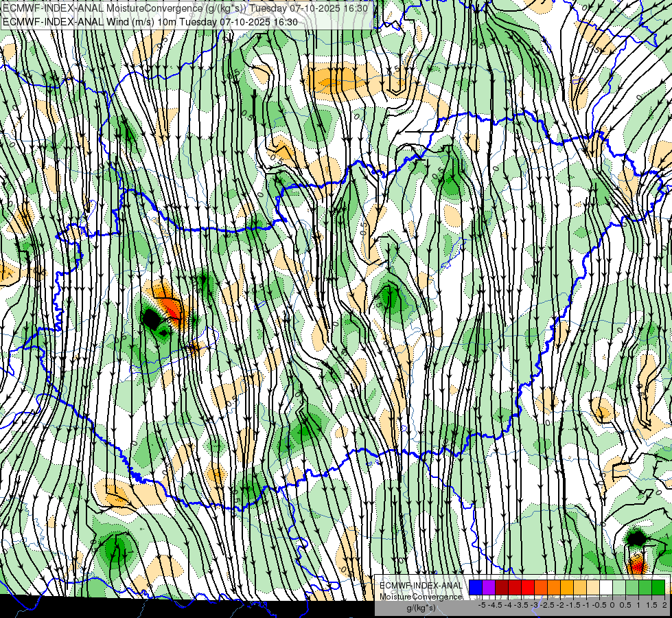Click the pale peach swatch between -1 and -0.5
This screenshot has width=672, height=618.
click(x=593, y=588)
